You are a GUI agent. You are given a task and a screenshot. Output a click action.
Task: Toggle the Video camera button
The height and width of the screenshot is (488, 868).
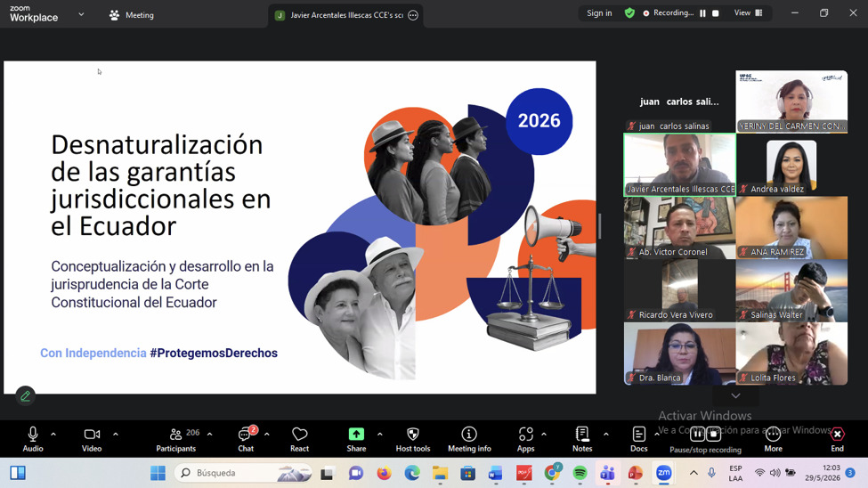pyautogui.click(x=92, y=439)
